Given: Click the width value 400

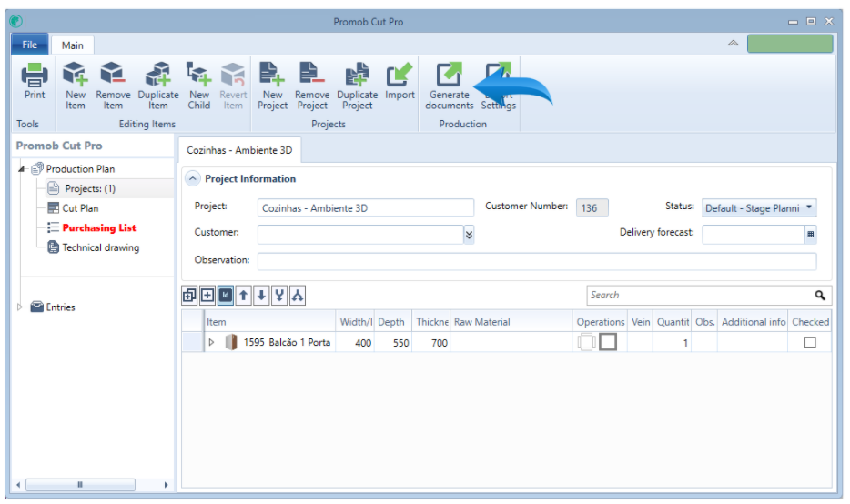Looking at the screenshot, I should [x=362, y=342].
